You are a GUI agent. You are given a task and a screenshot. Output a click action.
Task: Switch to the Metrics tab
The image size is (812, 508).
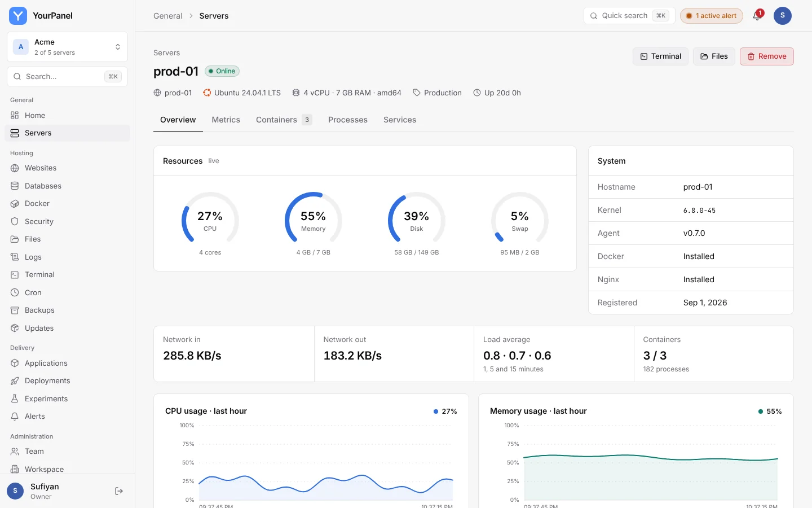pos(226,120)
